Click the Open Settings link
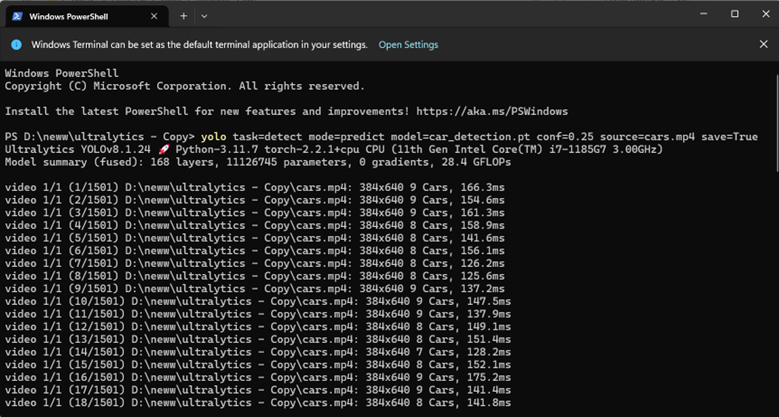This screenshot has height=417, width=779. pyautogui.click(x=408, y=45)
